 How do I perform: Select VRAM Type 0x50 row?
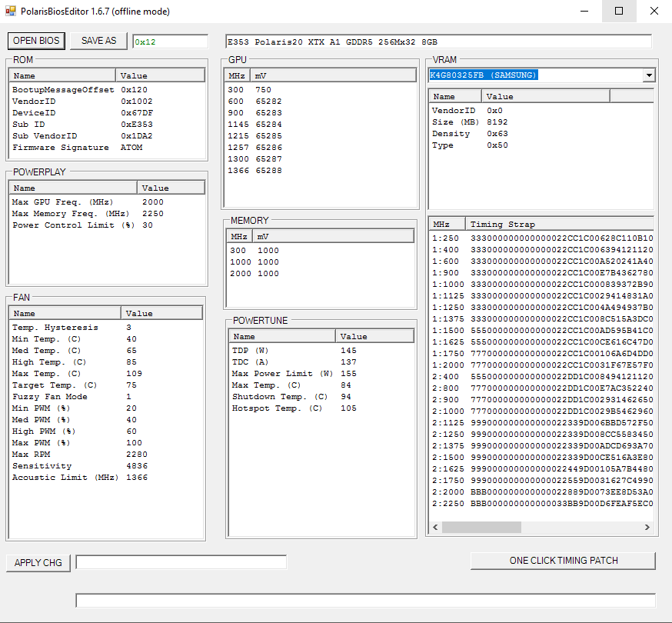[x=542, y=145]
